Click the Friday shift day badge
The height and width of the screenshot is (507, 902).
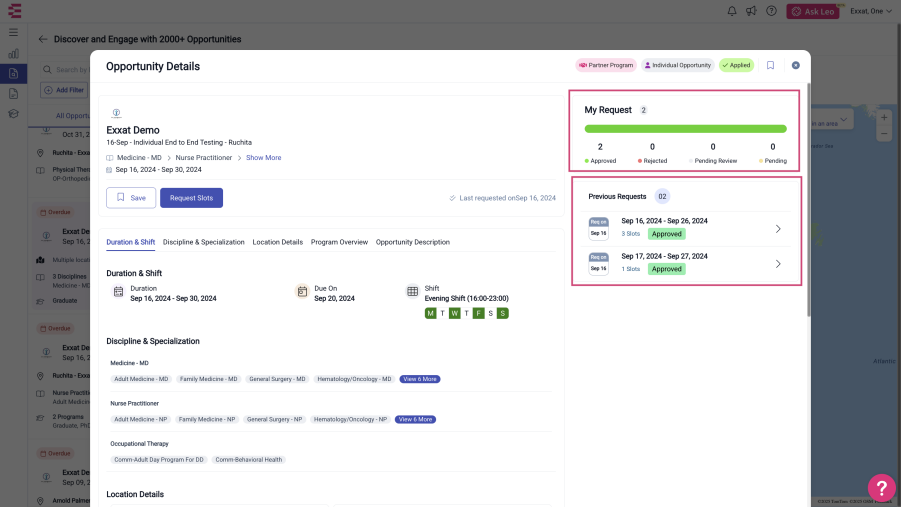479,314
